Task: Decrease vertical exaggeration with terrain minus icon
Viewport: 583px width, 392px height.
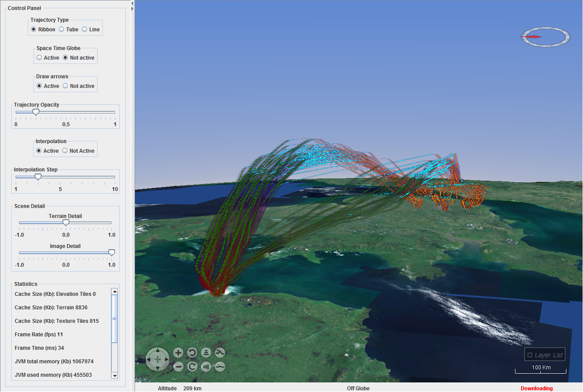Action: click(220, 367)
